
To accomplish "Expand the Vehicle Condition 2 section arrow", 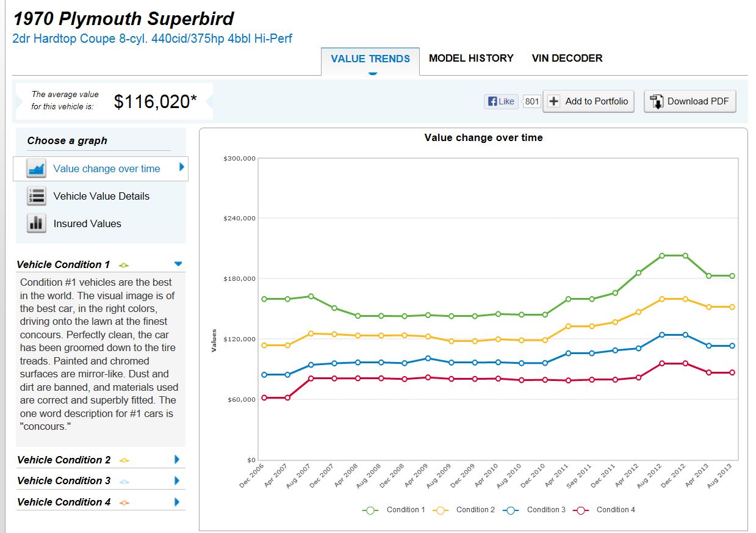I will (x=177, y=460).
